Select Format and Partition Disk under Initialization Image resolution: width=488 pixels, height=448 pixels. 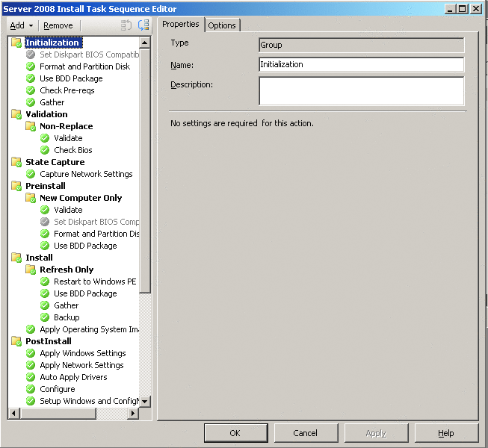coord(84,66)
